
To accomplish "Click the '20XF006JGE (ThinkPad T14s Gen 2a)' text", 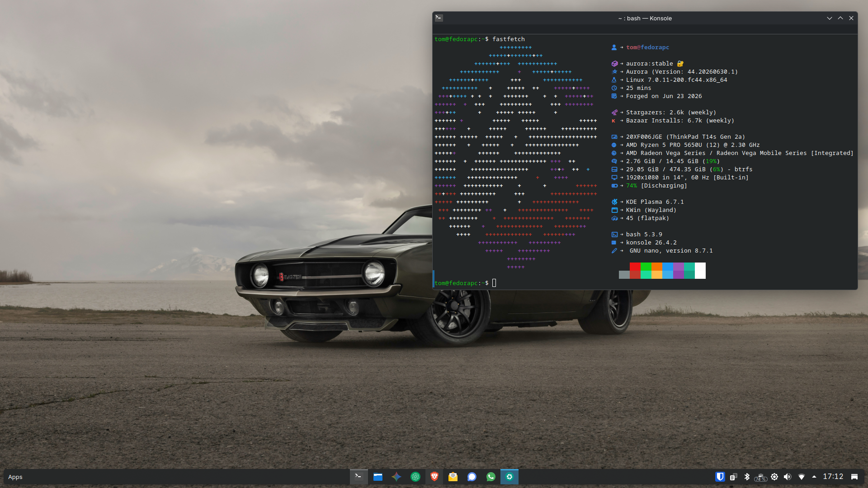I will 686,137.
